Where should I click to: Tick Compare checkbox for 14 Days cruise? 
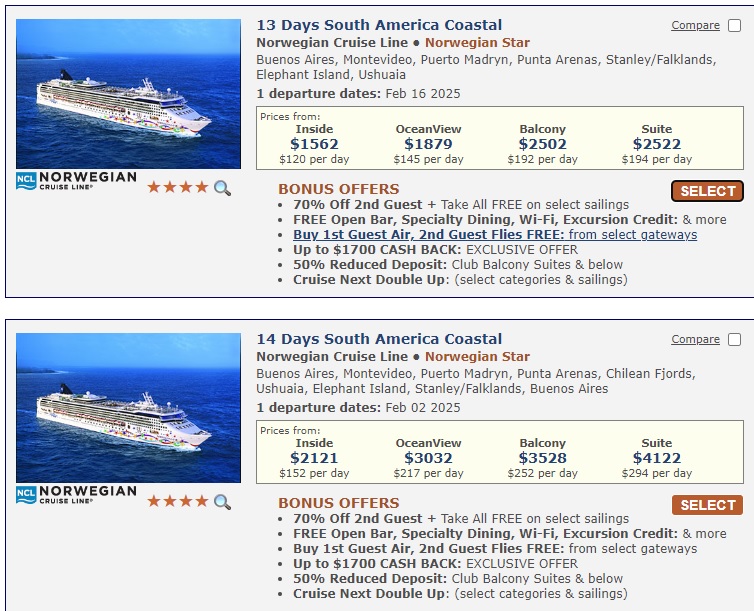click(x=734, y=339)
